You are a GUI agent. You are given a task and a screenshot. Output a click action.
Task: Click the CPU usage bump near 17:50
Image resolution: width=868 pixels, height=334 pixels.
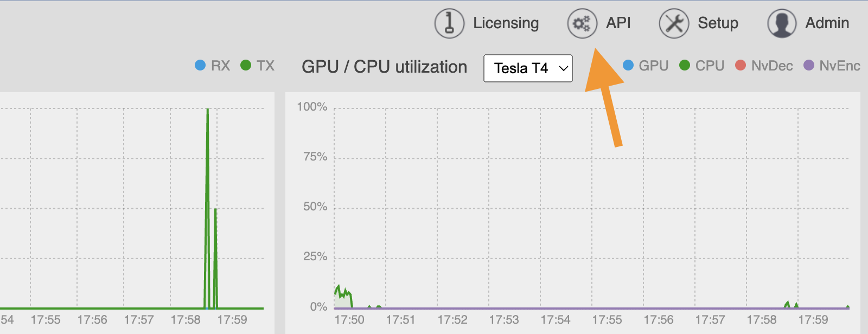tap(343, 297)
